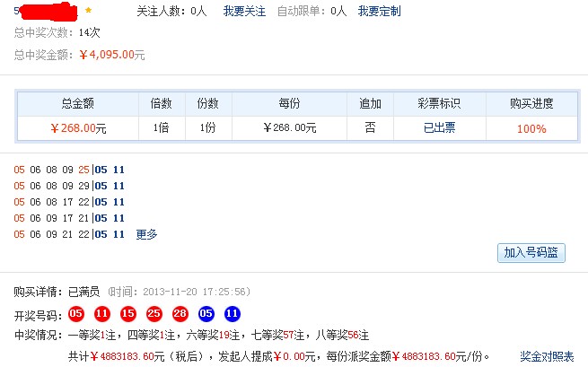Screen dimensions: 588x367
Task: Click the 已出票 ticket status link
Action: coord(439,128)
